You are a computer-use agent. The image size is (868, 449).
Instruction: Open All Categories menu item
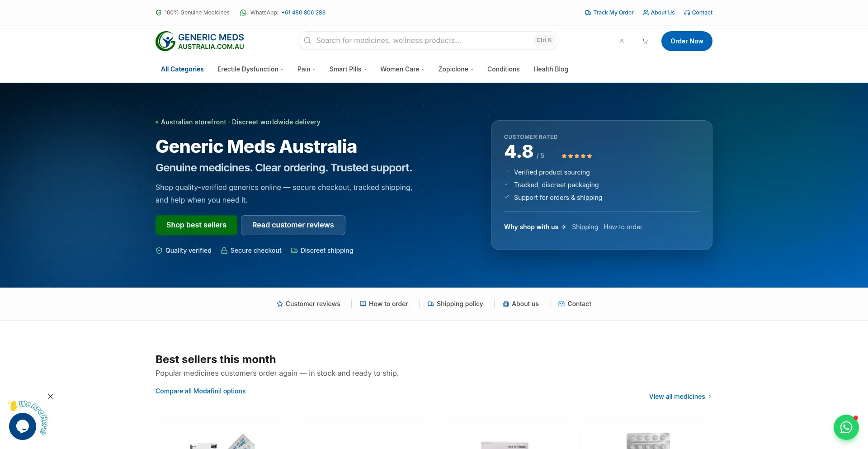point(182,69)
